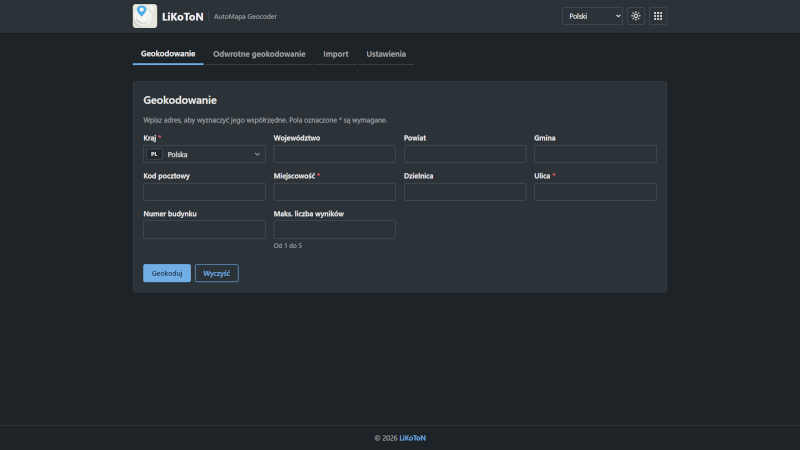Viewport: 800px width, 450px height.
Task: Focus the Miejscowość input field
Action: [334, 192]
